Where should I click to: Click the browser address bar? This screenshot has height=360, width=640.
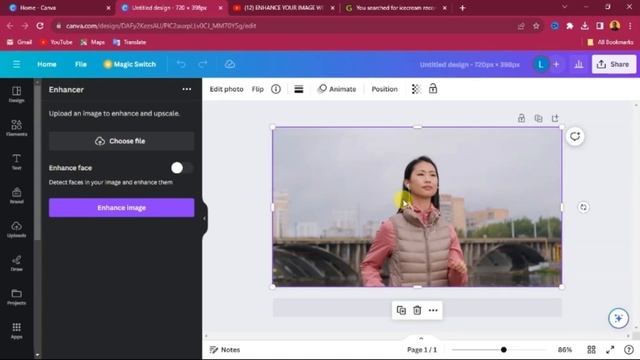tap(286, 26)
